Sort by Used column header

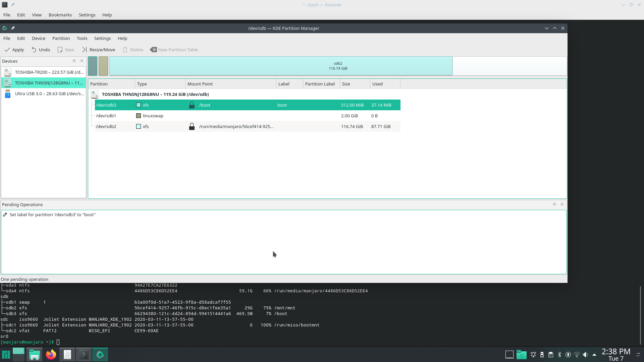pyautogui.click(x=385, y=84)
